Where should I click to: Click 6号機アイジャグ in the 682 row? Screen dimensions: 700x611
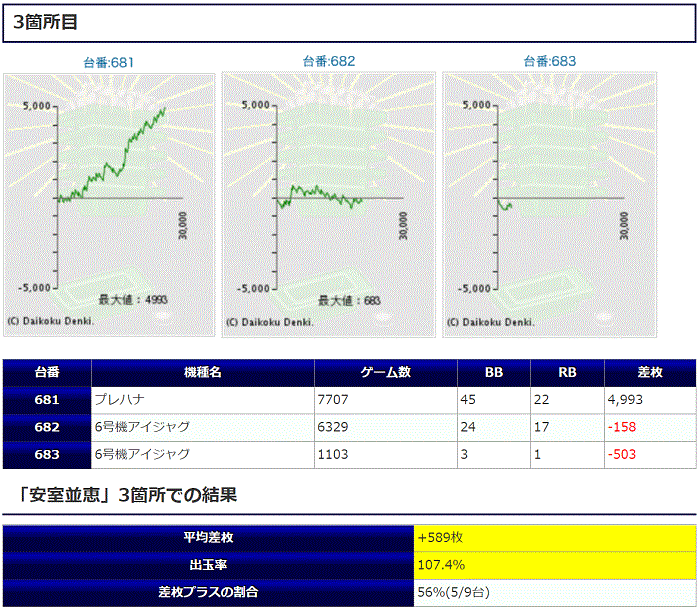tap(203, 428)
